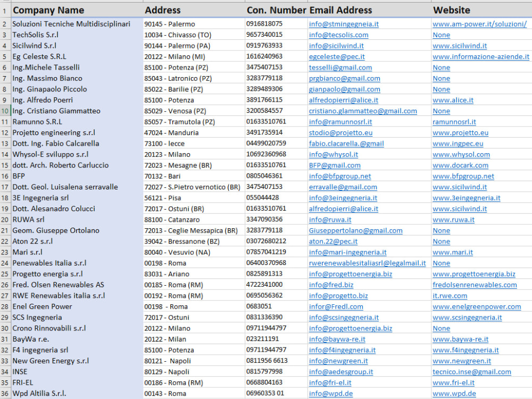Select row 2 via its row number header

click(x=5, y=24)
